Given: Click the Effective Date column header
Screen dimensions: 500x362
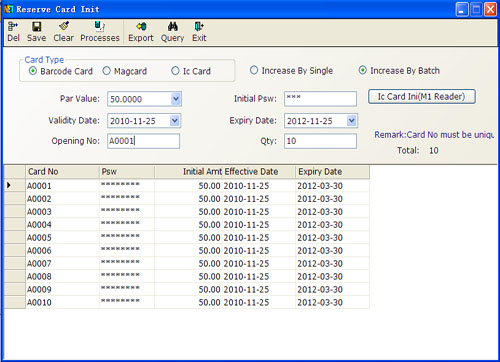Looking at the screenshot, I should coord(259,172).
